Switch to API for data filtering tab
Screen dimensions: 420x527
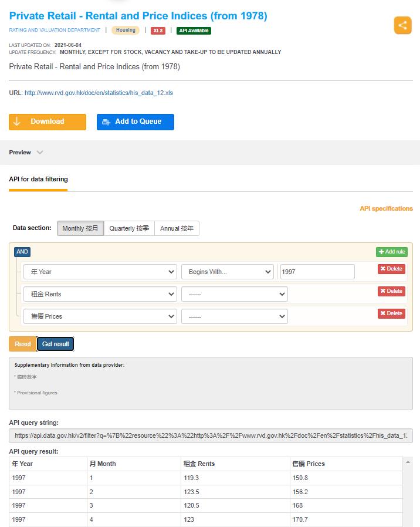(x=38, y=179)
